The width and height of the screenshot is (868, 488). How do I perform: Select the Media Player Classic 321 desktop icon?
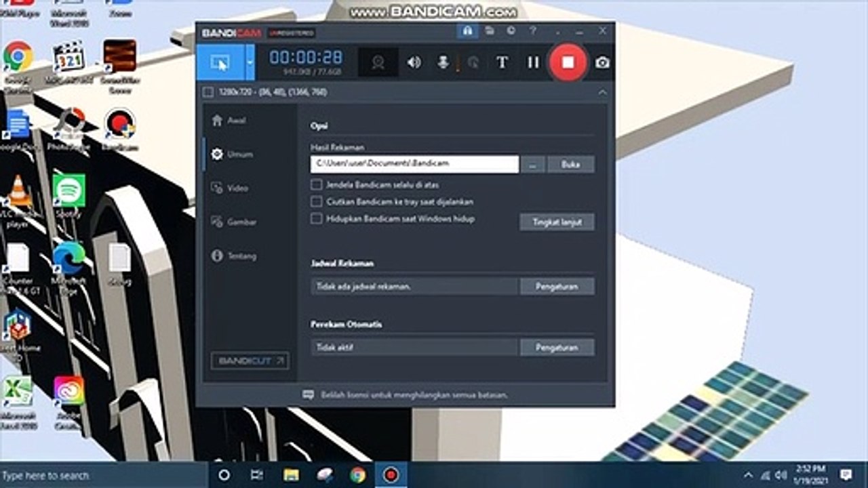(68, 62)
